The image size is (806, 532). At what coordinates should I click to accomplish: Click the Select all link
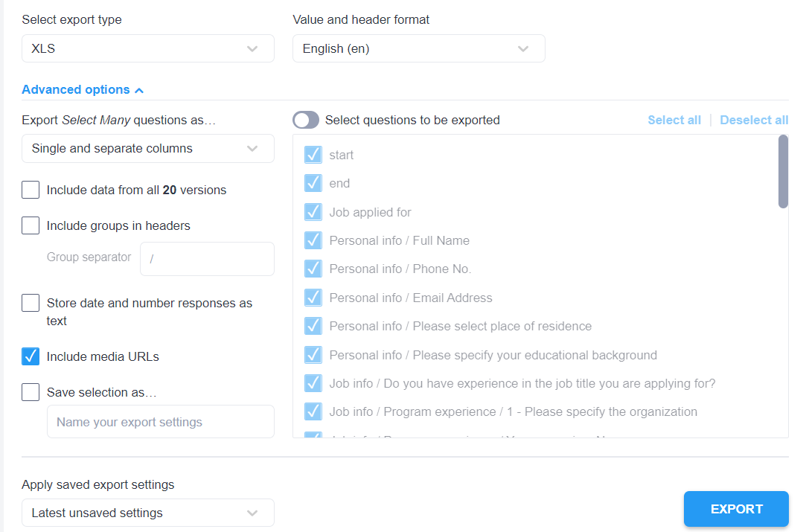point(674,120)
